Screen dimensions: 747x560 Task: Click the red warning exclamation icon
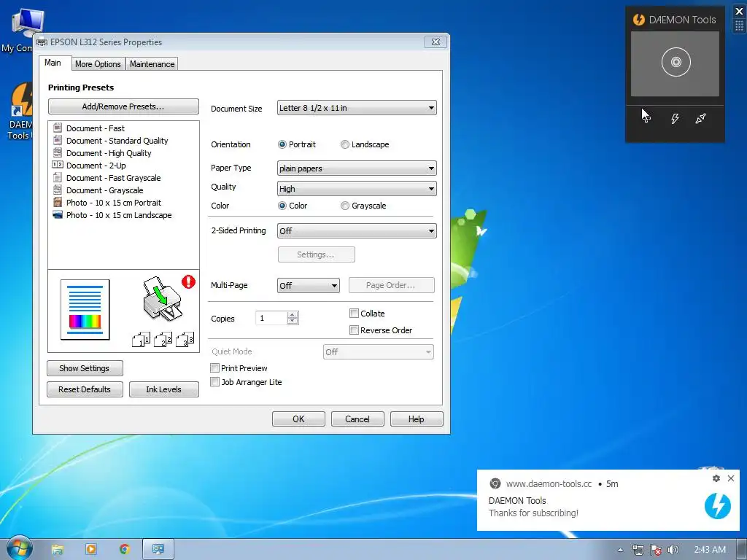[189, 282]
